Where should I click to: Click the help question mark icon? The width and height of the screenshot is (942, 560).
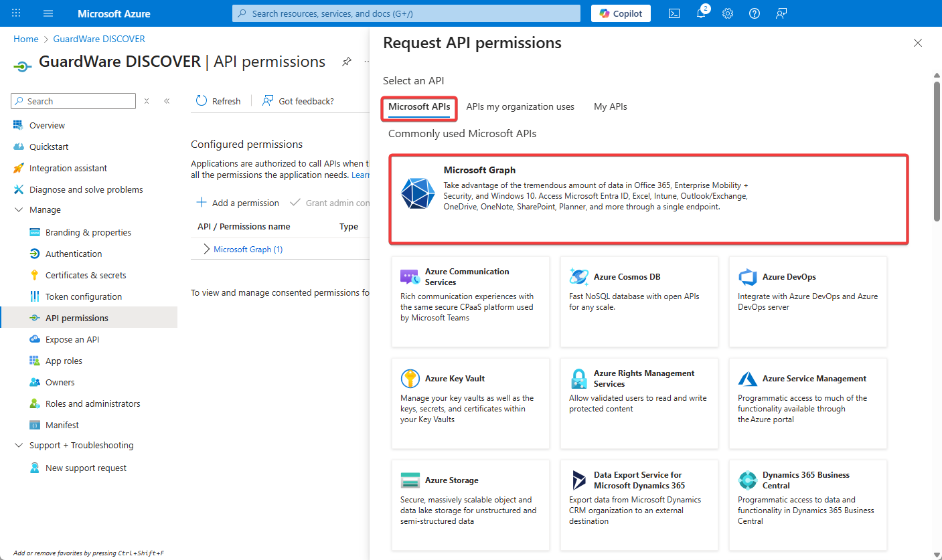point(755,13)
